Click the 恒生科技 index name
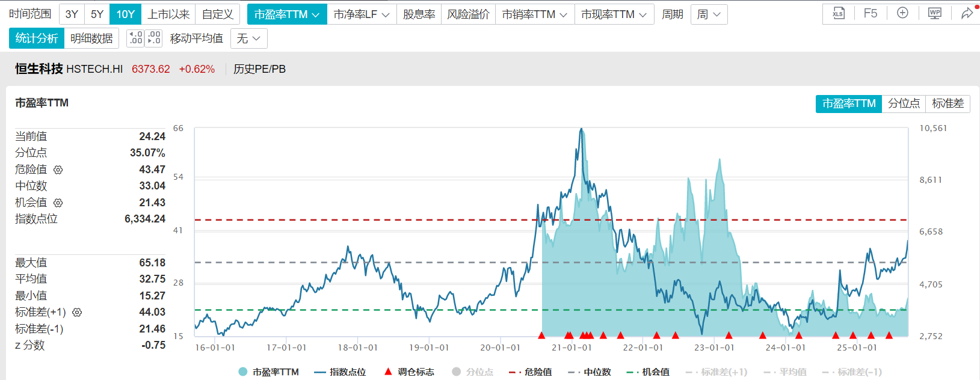This screenshot has width=980, height=380. [39, 69]
